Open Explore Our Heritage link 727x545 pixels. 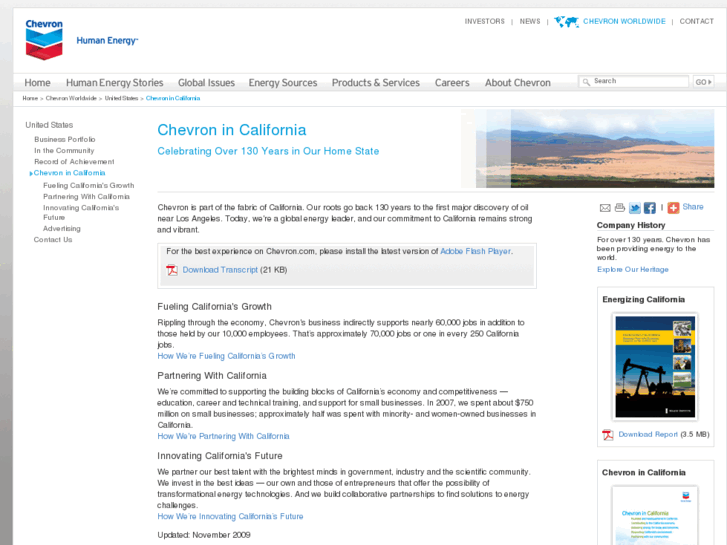pyautogui.click(x=632, y=269)
